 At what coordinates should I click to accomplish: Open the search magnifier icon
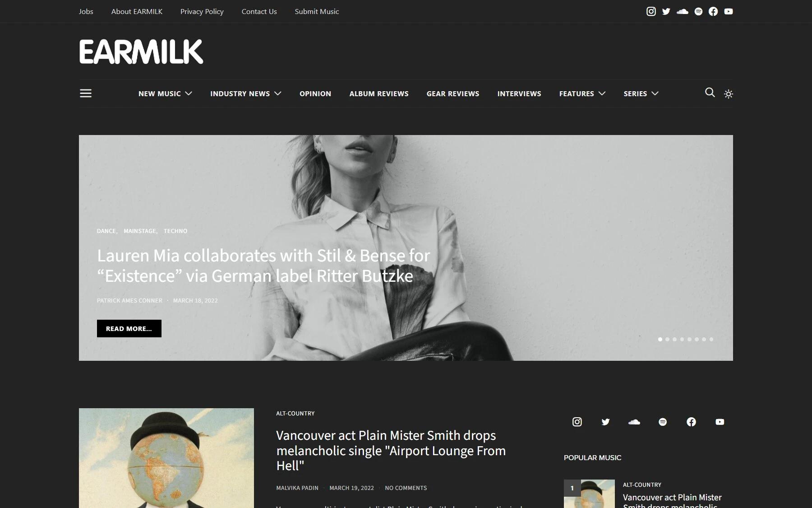710,93
